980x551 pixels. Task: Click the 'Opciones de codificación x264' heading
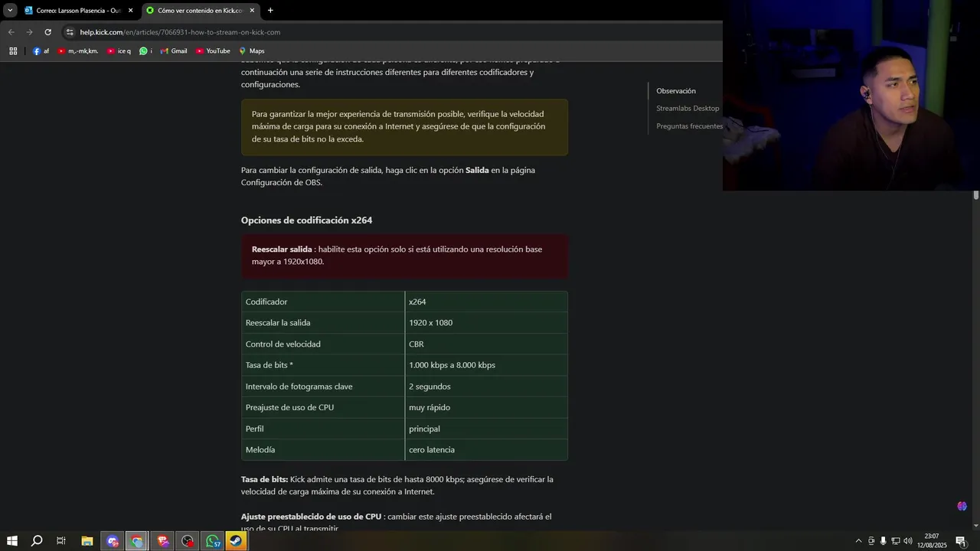(306, 220)
